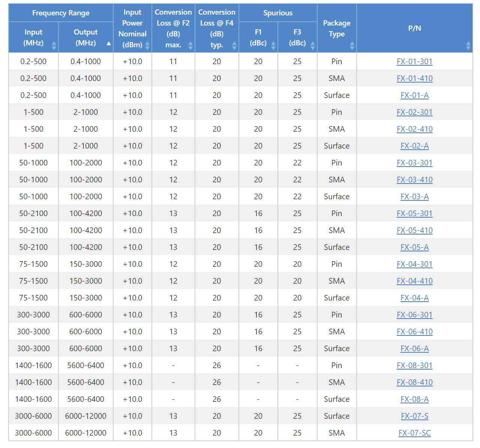Open the FX-04-410 part link

point(414,281)
